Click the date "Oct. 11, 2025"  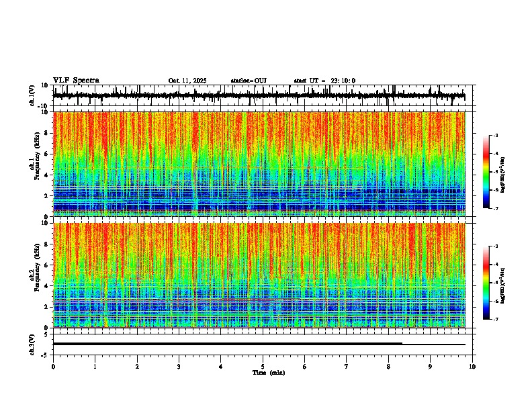click(x=187, y=81)
